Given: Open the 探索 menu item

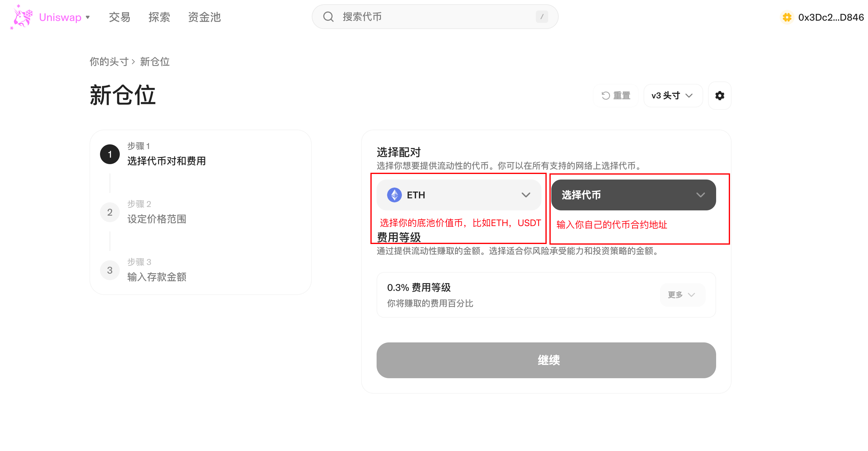Looking at the screenshot, I should [159, 17].
